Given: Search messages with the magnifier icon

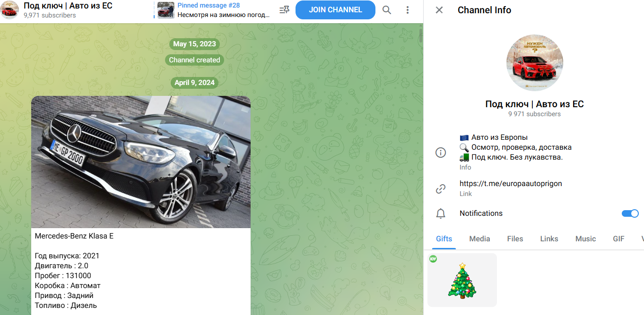Looking at the screenshot, I should click(x=387, y=10).
